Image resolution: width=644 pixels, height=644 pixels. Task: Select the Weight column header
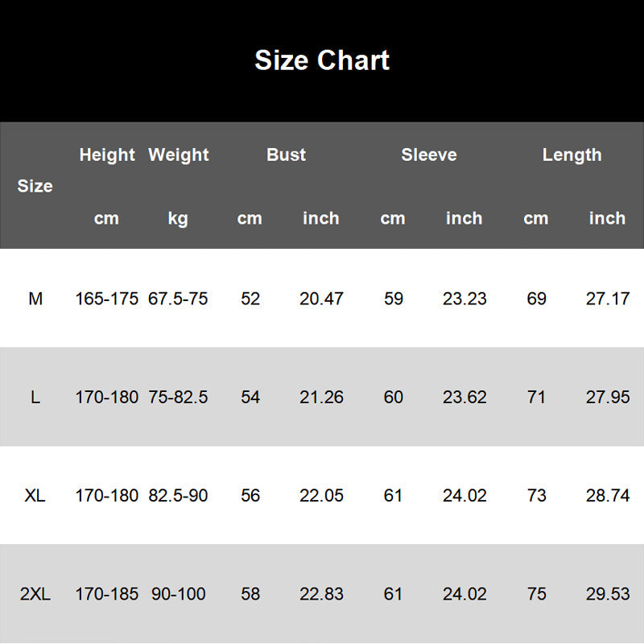[178, 155]
